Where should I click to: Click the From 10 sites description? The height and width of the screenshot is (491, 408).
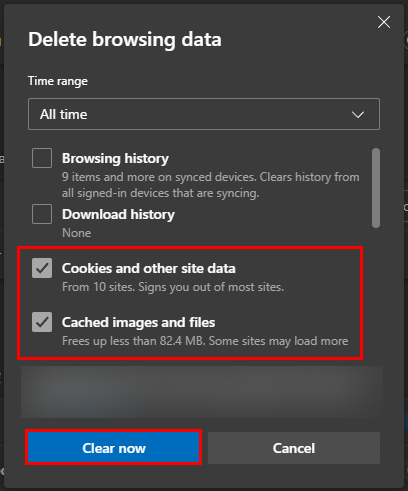173,287
